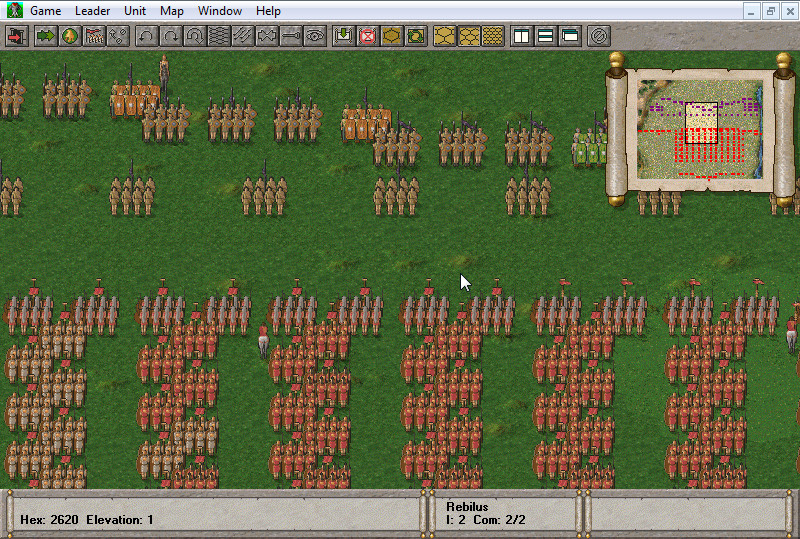Restore down the game window
The width and height of the screenshot is (800, 539).
click(x=770, y=11)
